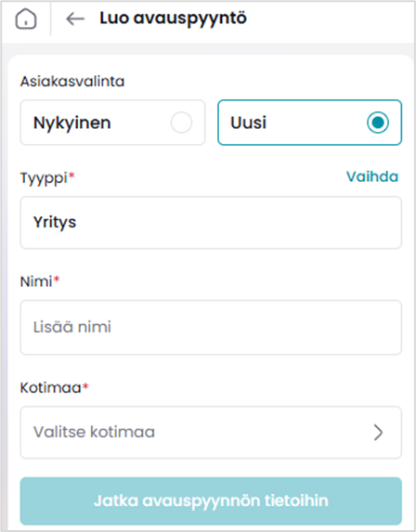Click the red asterisk beside Kotimaa
This screenshot has height=532, width=416.
tap(85, 385)
